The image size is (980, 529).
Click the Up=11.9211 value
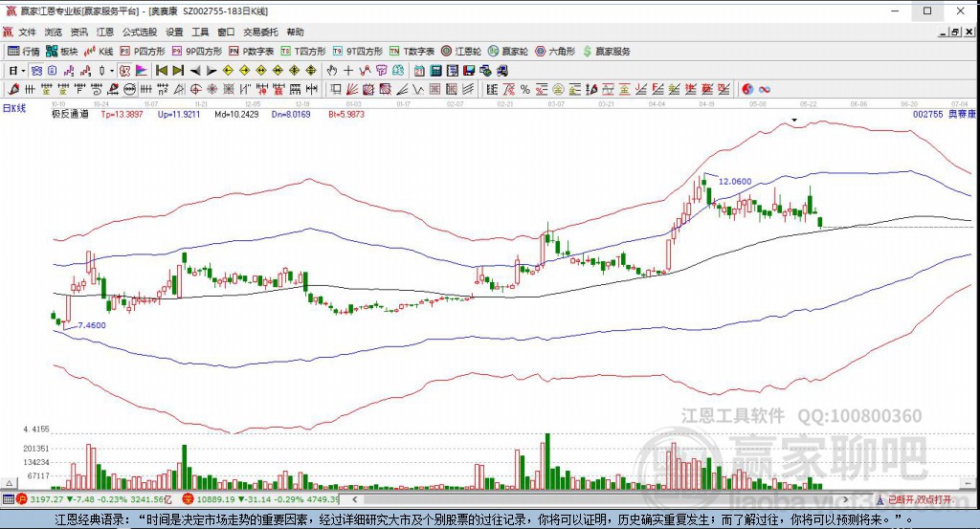[179, 114]
